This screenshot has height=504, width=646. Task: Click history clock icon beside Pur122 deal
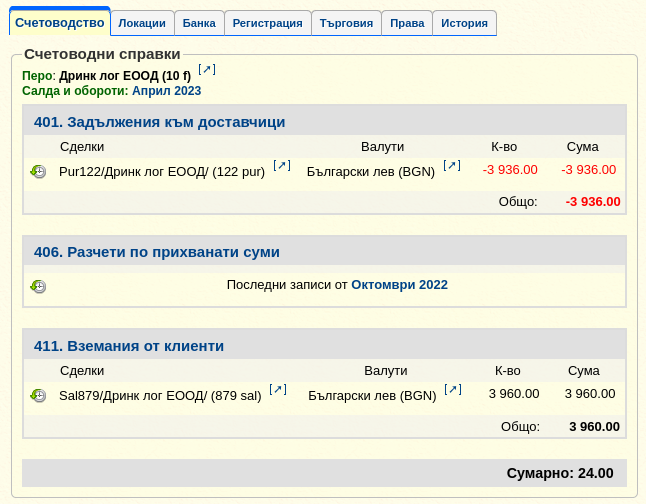[x=38, y=172]
